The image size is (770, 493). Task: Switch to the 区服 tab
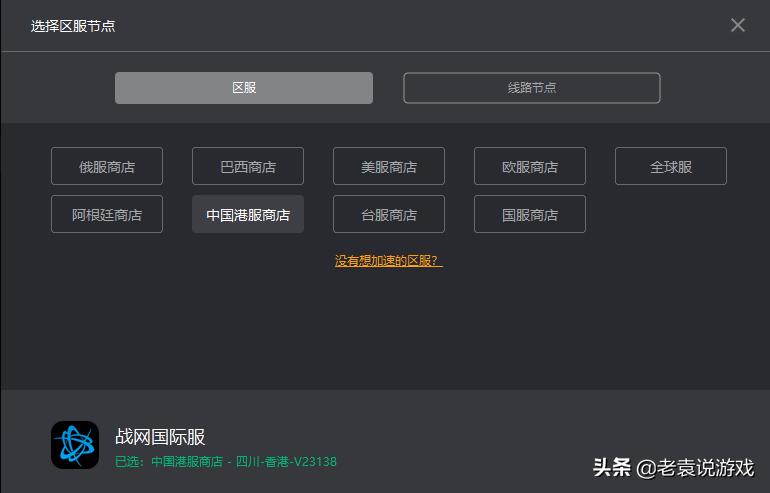244,88
